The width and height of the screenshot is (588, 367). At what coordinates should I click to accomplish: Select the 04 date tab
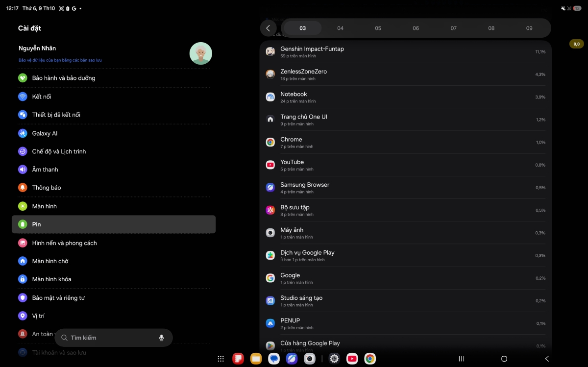pyautogui.click(x=341, y=28)
